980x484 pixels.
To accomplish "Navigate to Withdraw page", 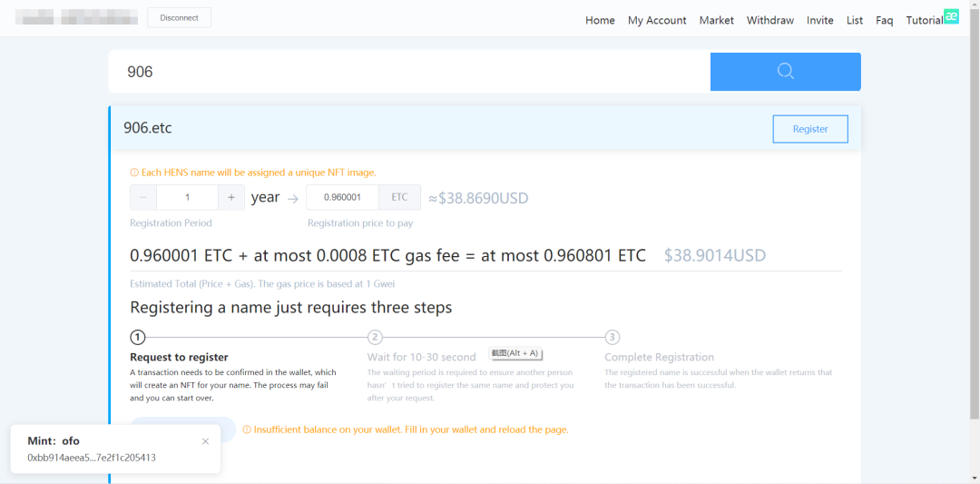I will (769, 20).
